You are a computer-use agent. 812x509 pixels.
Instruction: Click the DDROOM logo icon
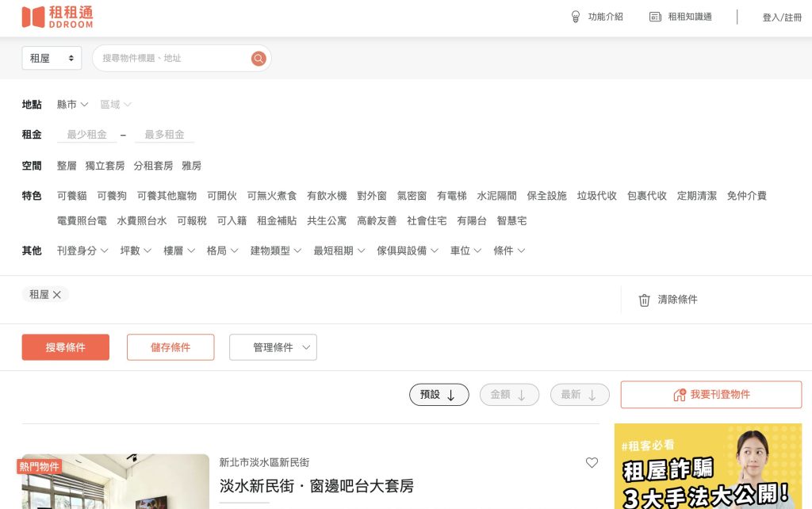coord(33,17)
